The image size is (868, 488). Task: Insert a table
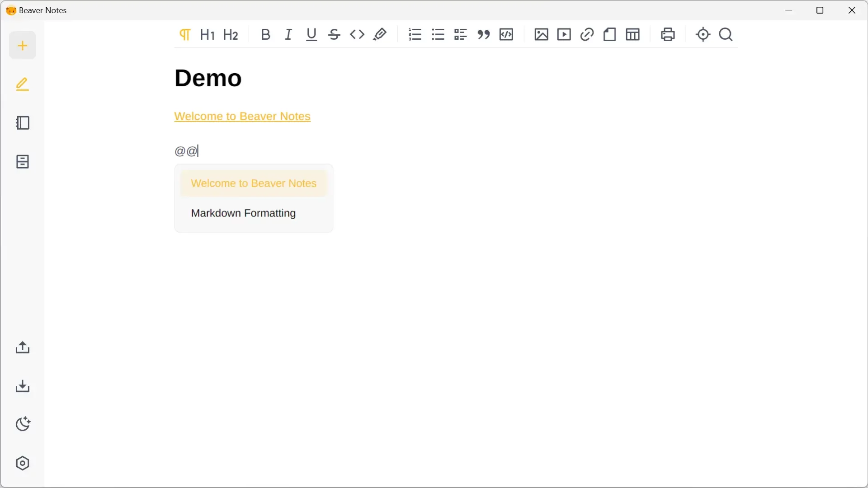633,34
